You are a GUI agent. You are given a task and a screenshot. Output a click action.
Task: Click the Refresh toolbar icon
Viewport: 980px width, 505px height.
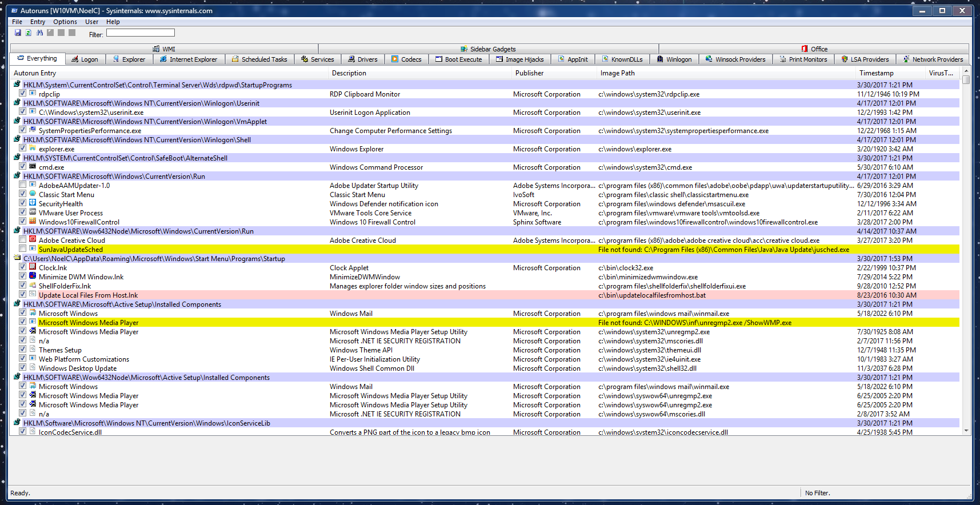tap(29, 33)
